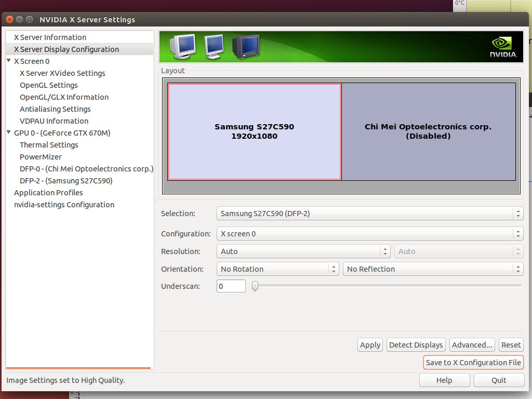Screen dimensions: 532x399
Task: Click the NVIDIA logo in the banner
Action: (x=503, y=47)
